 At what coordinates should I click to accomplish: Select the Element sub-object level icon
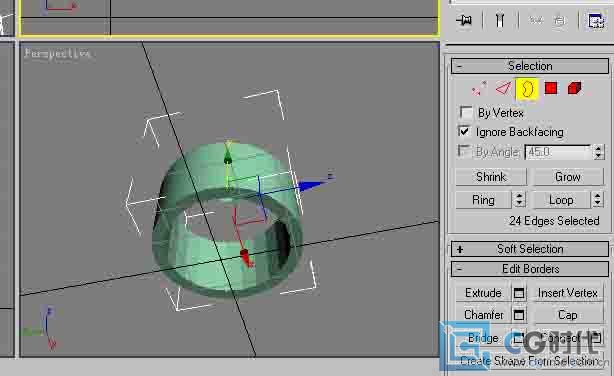[574, 88]
